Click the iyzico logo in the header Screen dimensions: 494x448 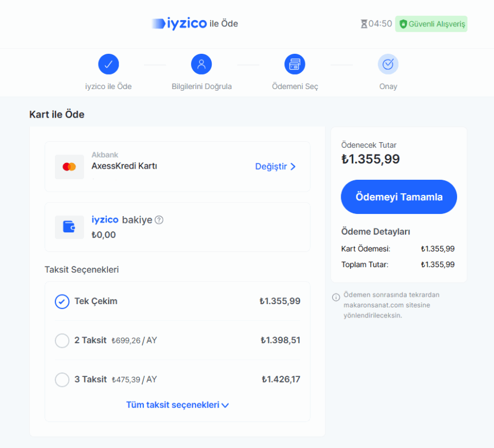[179, 24]
